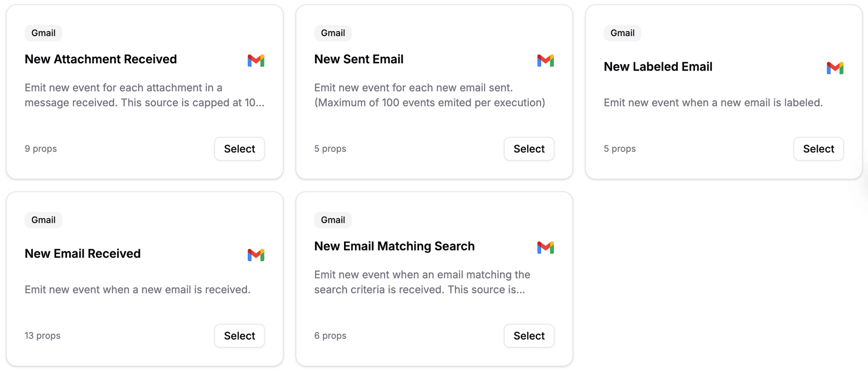Screen dimensions: 868x373
Task: Open the New Email Received title
Action: (83, 254)
